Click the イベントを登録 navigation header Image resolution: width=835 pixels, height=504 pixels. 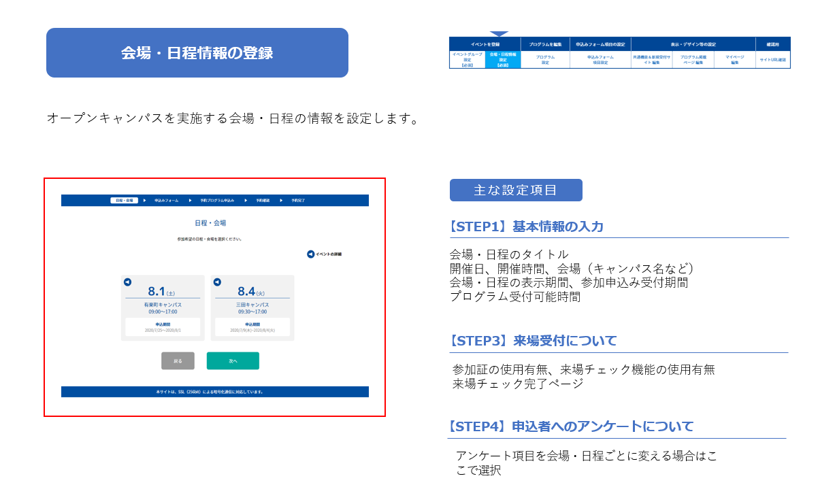tap(485, 44)
